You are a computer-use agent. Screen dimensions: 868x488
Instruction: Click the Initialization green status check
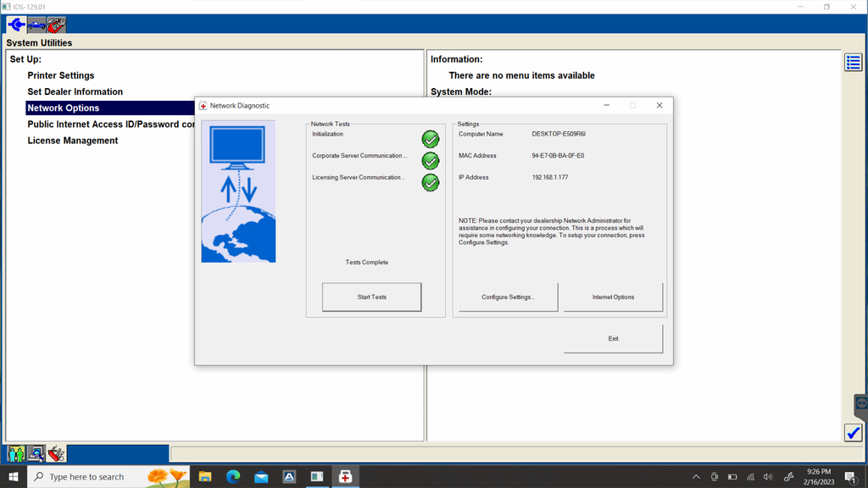pyautogui.click(x=430, y=138)
